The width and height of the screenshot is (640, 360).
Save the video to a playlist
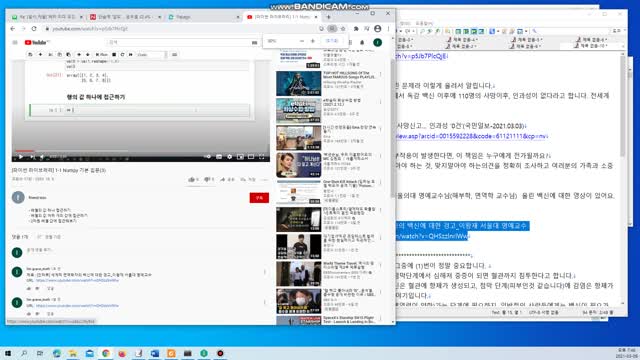[248, 179]
